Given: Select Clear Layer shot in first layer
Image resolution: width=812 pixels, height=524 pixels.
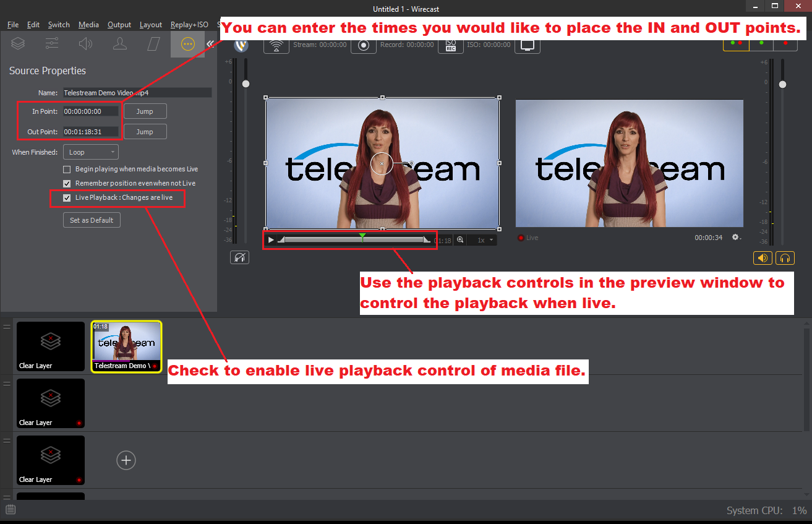Looking at the screenshot, I should point(50,346).
